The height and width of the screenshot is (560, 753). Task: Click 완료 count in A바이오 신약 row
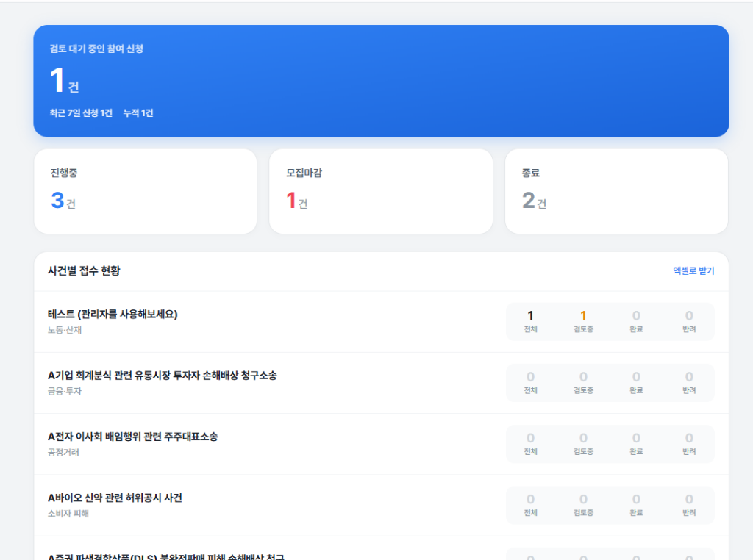636,505
